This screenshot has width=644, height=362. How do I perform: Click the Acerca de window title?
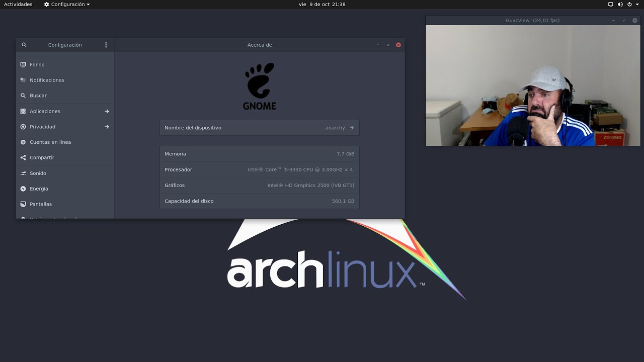pos(260,45)
